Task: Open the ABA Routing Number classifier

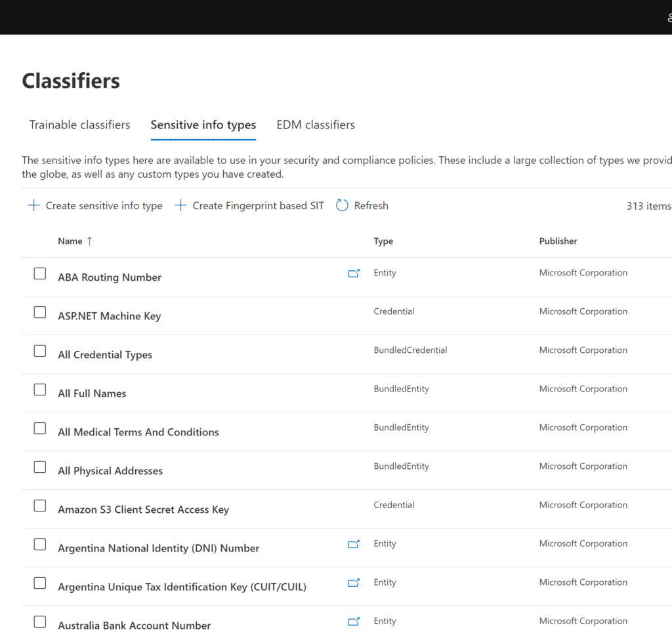Action: pos(109,277)
